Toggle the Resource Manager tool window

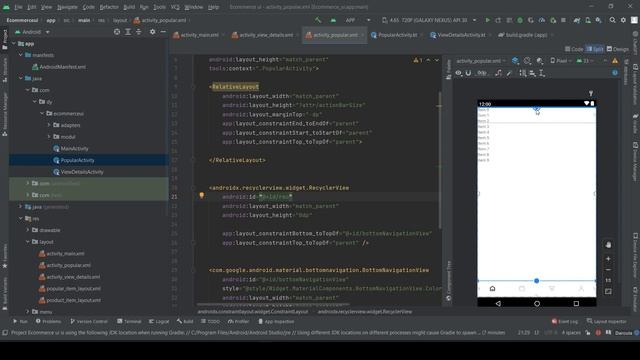(x=5, y=114)
